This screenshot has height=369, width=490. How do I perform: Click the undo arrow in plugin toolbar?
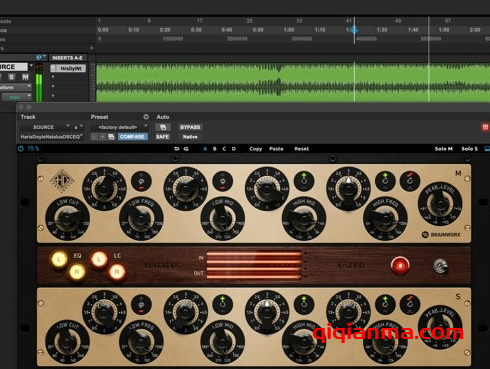click(x=177, y=149)
